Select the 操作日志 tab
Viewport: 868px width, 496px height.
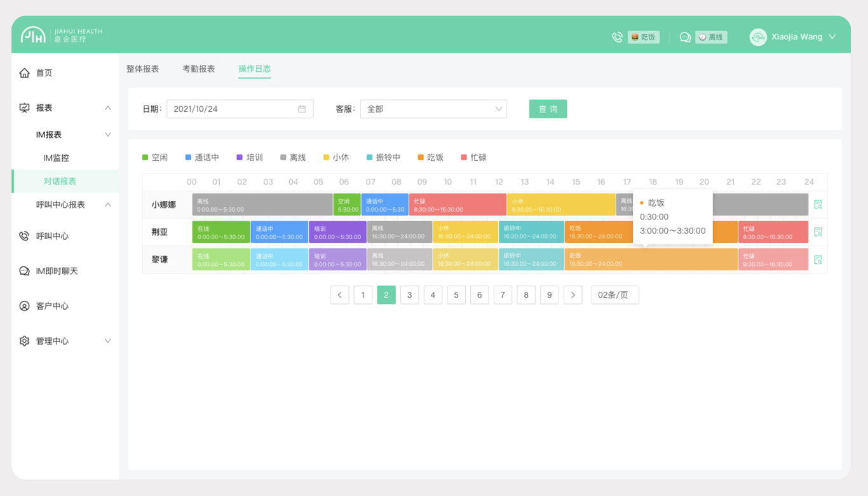pyautogui.click(x=255, y=69)
